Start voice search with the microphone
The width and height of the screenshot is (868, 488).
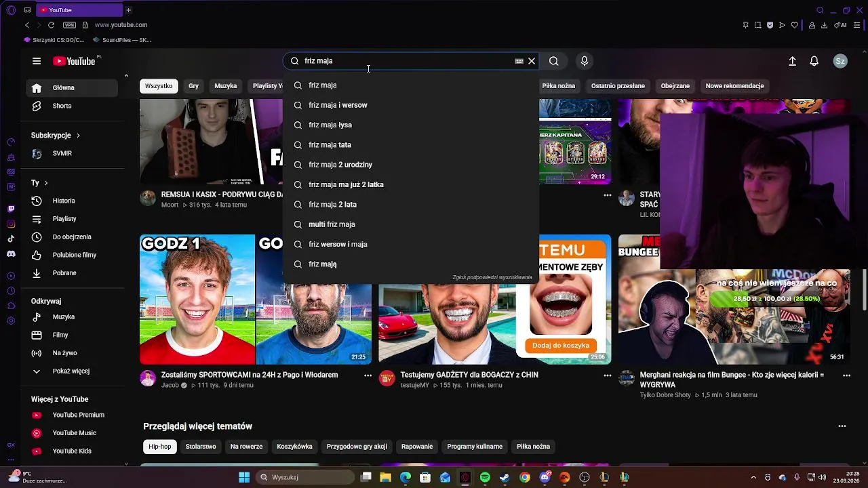(x=585, y=61)
